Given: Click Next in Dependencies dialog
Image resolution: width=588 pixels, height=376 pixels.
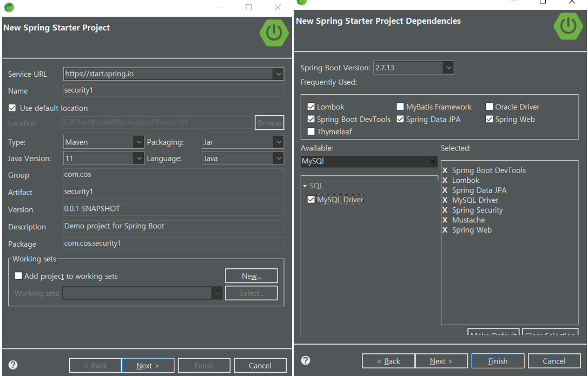Looking at the screenshot, I should (441, 361).
